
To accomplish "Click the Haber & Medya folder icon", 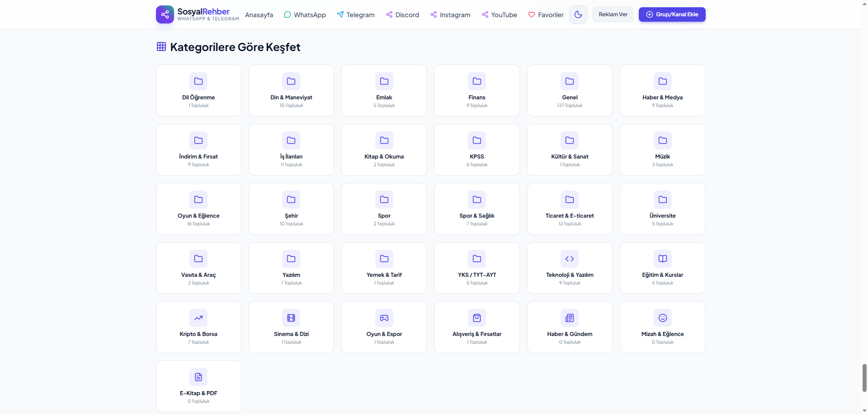I will [x=663, y=81].
